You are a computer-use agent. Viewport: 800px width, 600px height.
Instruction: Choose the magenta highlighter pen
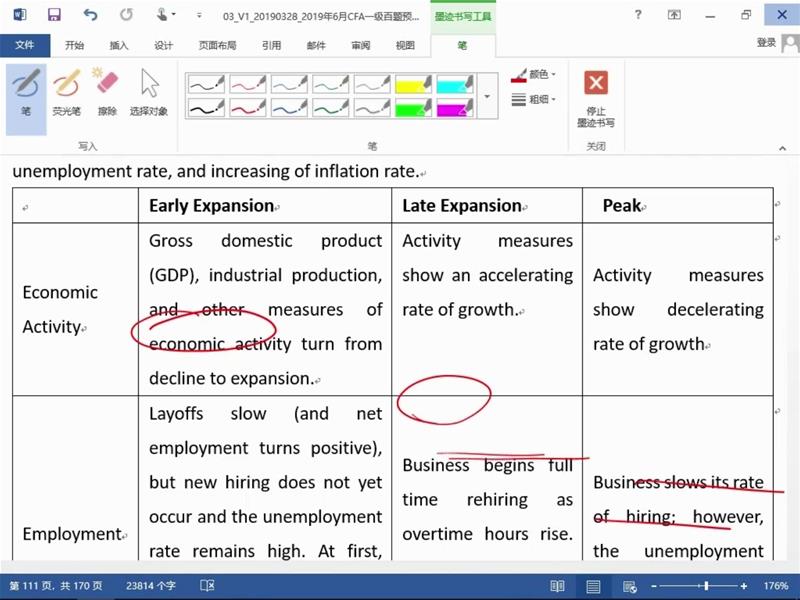[x=455, y=108]
